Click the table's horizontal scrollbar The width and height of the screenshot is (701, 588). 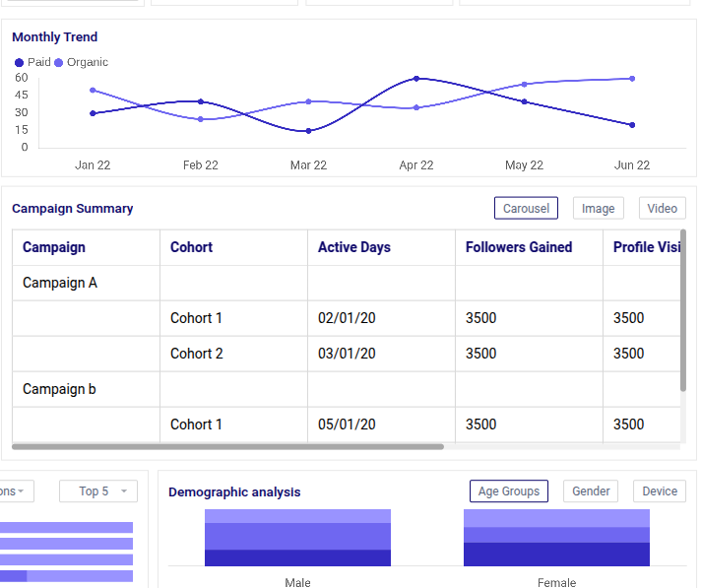(227, 446)
